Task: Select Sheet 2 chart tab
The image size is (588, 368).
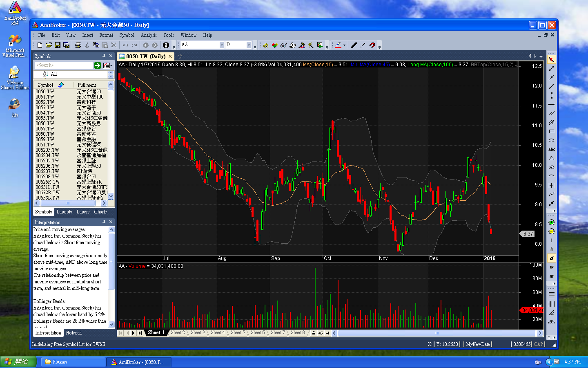Action: 178,332
